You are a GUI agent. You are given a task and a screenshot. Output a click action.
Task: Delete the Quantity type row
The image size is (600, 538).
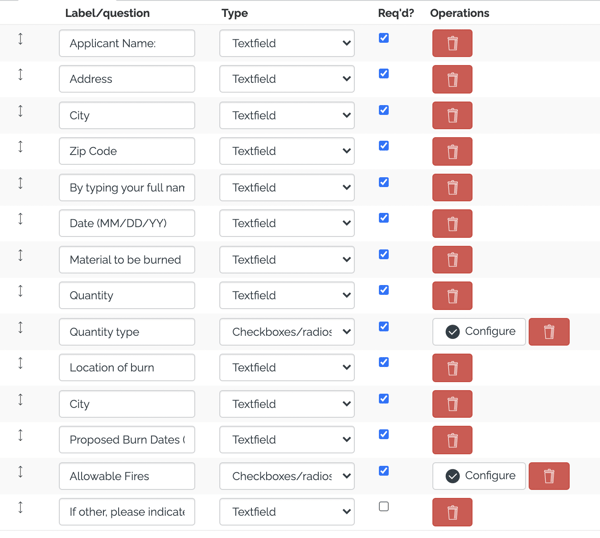point(549,332)
